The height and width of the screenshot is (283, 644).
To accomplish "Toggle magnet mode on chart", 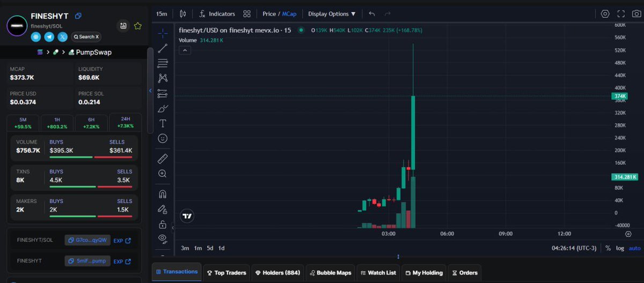I will click(163, 194).
